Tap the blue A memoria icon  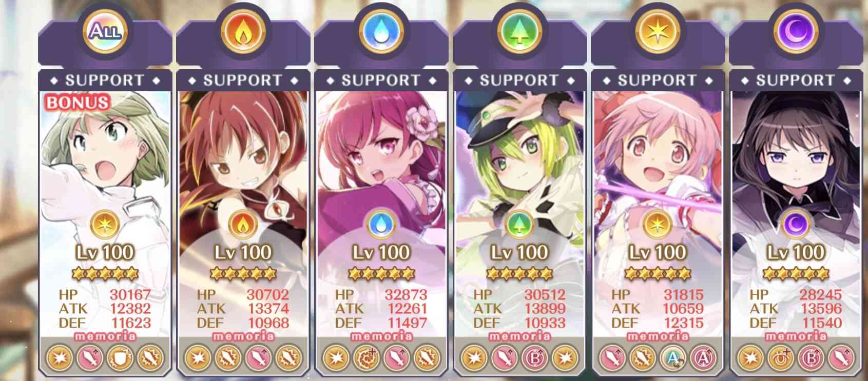click(x=673, y=357)
